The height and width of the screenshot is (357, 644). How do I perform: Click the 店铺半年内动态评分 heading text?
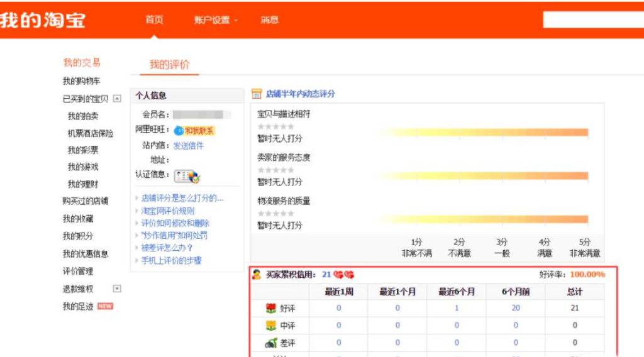tap(300, 94)
